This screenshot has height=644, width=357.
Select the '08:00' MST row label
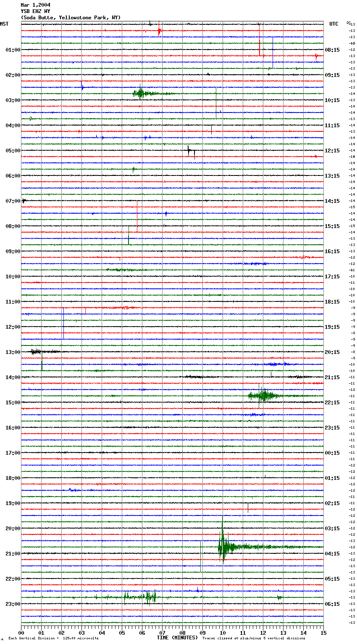(x=13, y=226)
